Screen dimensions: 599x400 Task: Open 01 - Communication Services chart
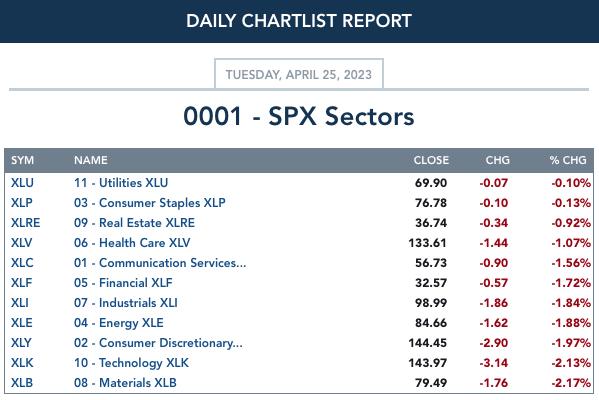point(160,263)
